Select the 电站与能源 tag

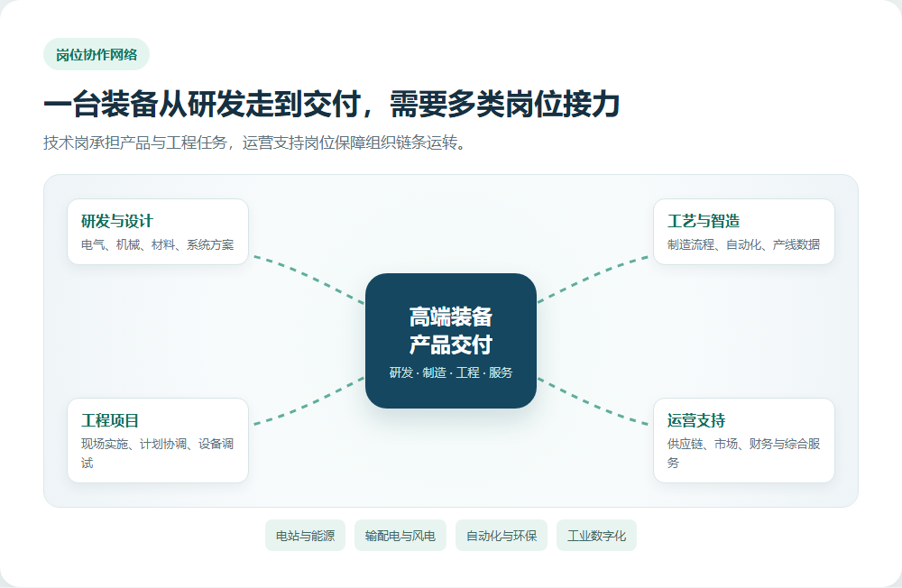coord(305,536)
